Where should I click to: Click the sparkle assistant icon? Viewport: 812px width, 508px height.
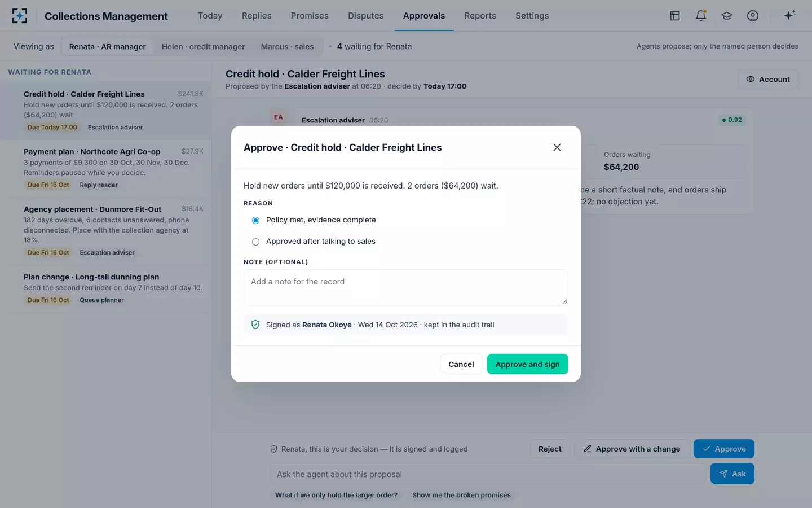pyautogui.click(x=789, y=15)
